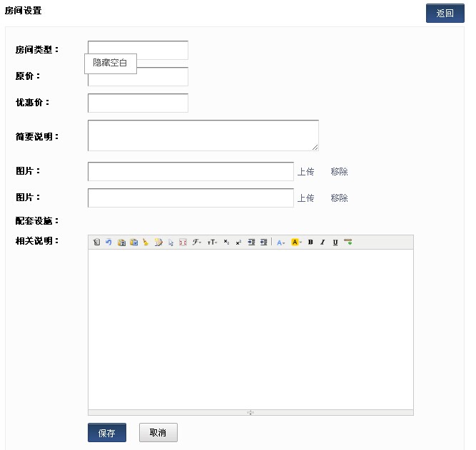Click the editor resize handle bar
Image resolution: width=476 pixels, height=450 pixels.
click(x=250, y=412)
